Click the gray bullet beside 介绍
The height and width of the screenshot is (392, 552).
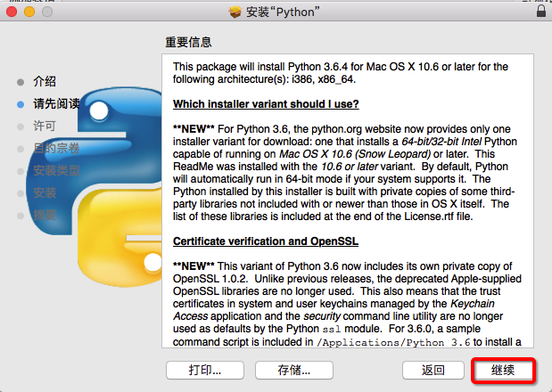21,82
